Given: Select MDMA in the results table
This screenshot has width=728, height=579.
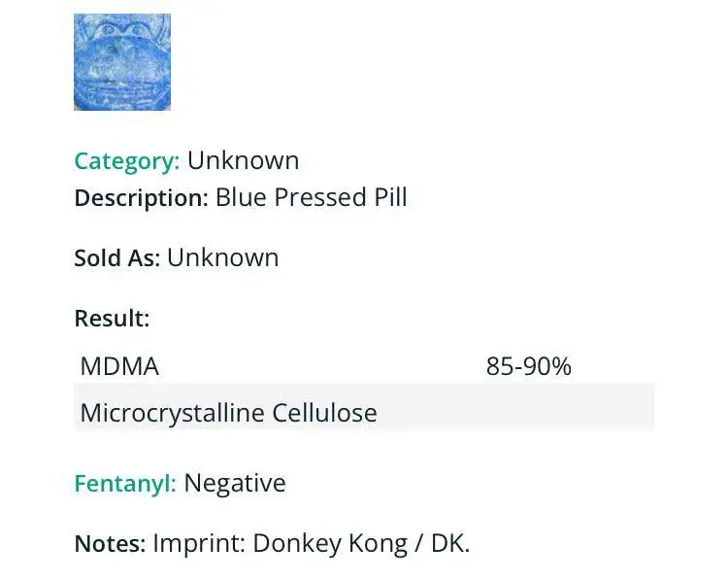Looking at the screenshot, I should [x=119, y=366].
